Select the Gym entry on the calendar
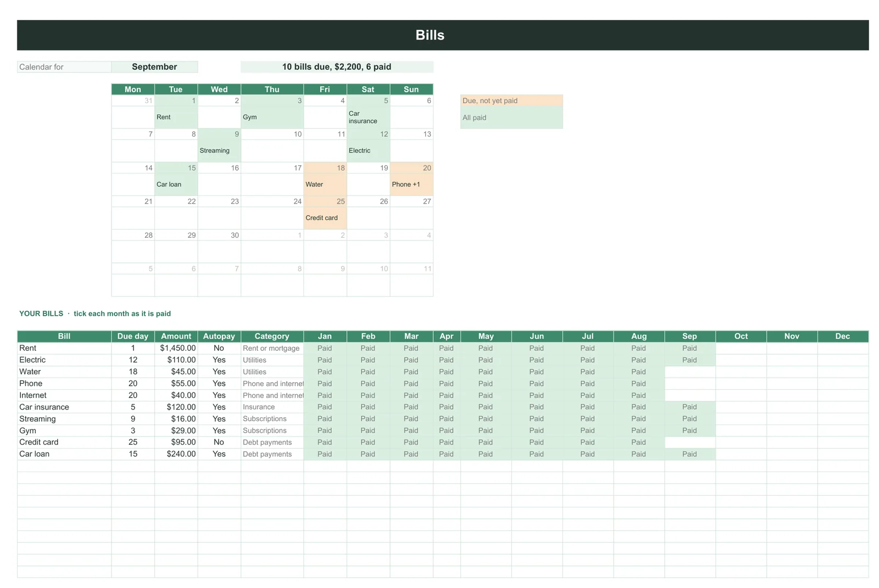The width and height of the screenshot is (879, 588). pyautogui.click(x=272, y=117)
